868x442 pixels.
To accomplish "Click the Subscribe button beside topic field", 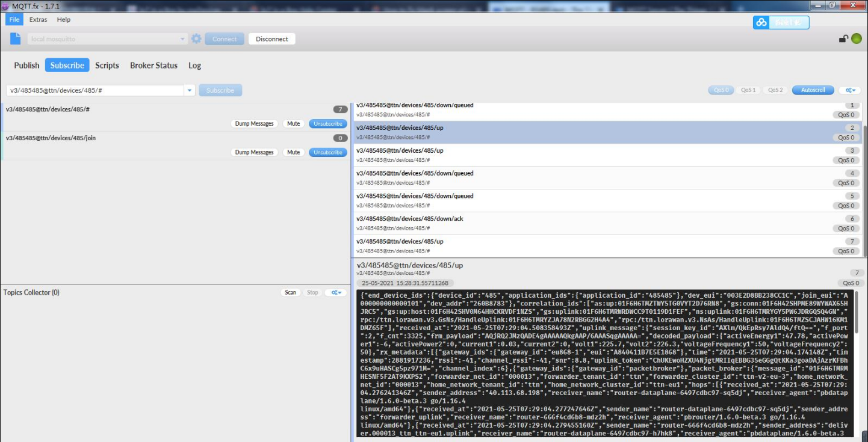I will click(x=220, y=90).
